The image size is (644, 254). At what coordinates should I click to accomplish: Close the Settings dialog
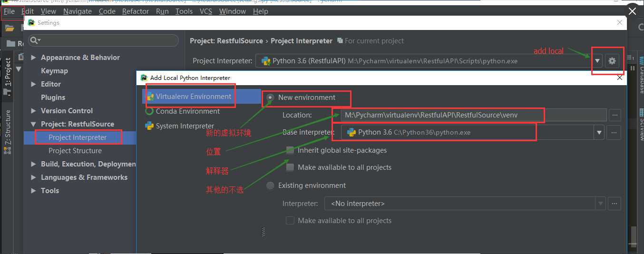pos(619,22)
